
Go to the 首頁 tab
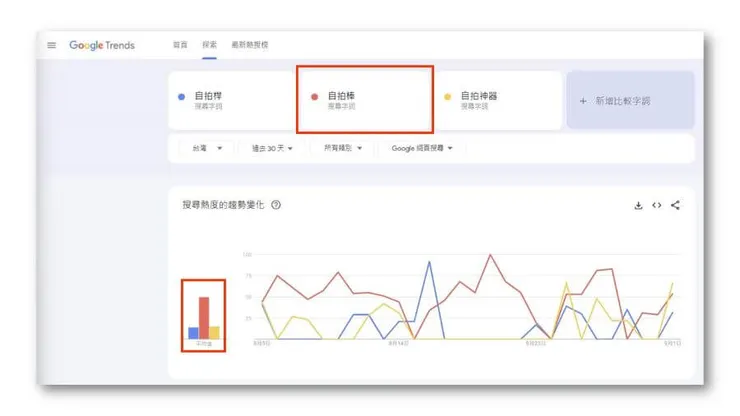(180, 45)
